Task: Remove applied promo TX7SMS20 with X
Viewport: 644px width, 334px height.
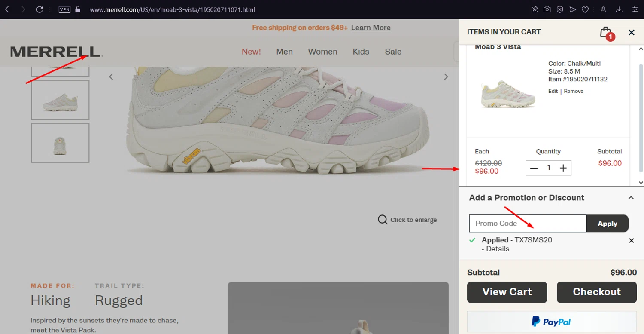Action: tap(631, 241)
